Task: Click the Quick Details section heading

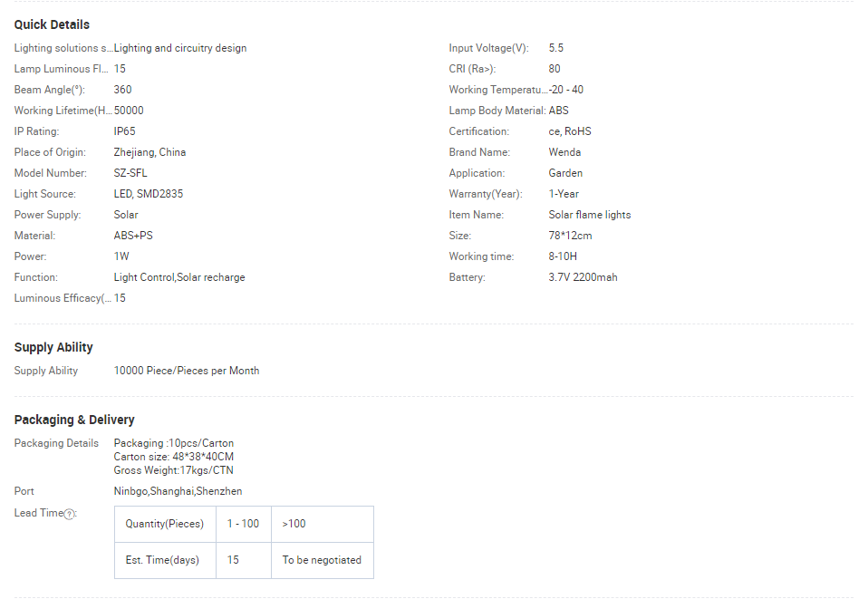Action: [52, 24]
